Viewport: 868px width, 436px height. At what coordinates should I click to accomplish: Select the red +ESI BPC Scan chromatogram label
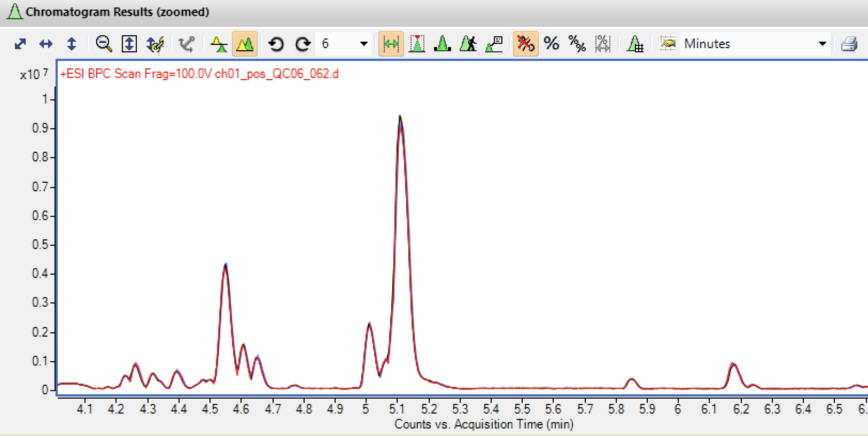[199, 74]
